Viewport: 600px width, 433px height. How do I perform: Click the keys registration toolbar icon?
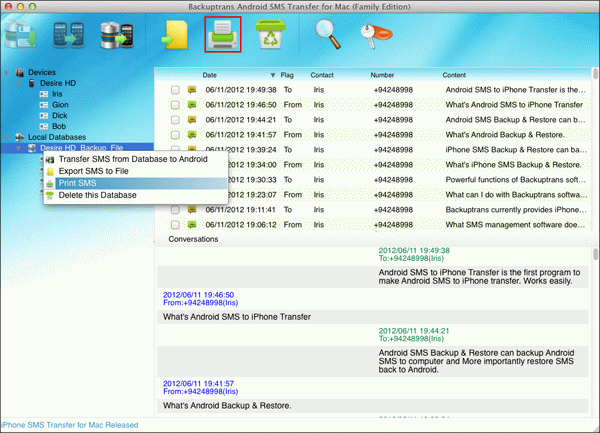pyautogui.click(x=376, y=35)
